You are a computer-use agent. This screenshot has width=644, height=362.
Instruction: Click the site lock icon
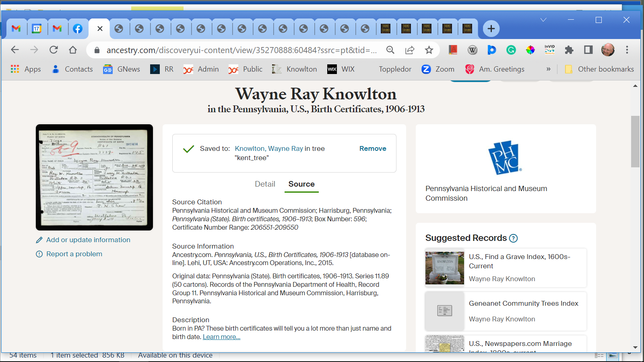(x=97, y=50)
